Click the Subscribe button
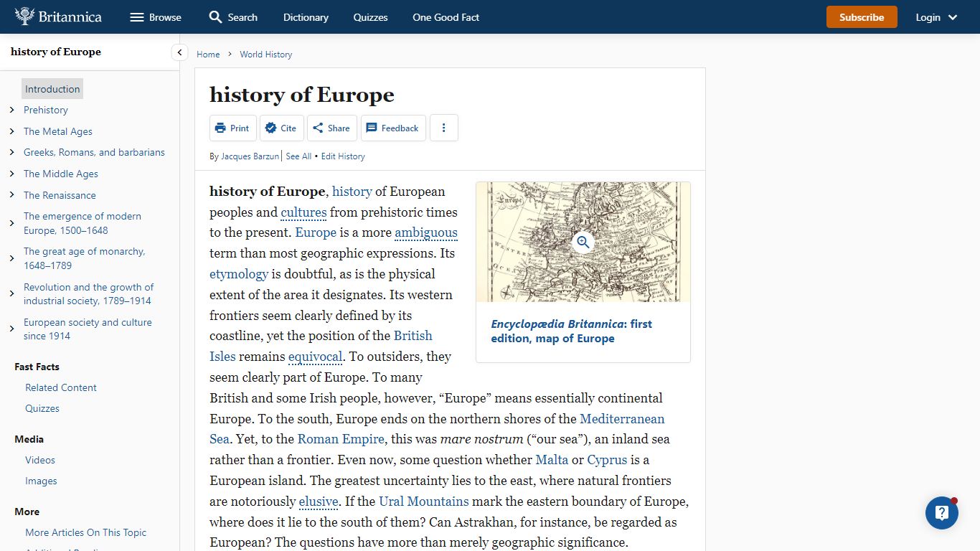Image resolution: width=980 pixels, height=551 pixels. tap(862, 17)
